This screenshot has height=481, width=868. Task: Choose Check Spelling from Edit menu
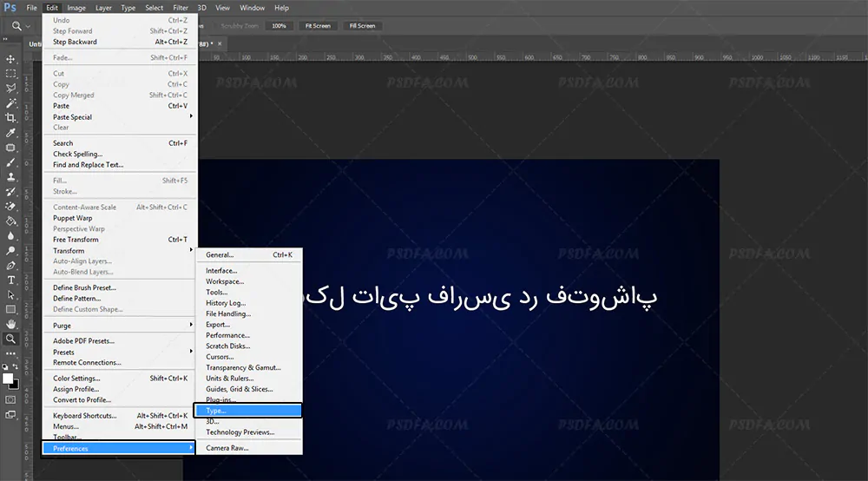120,154
